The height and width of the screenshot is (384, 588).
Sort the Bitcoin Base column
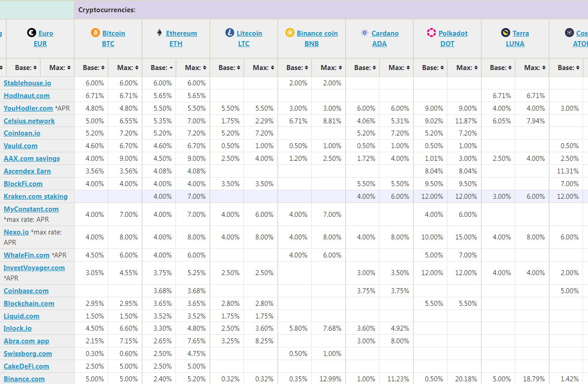(x=91, y=67)
